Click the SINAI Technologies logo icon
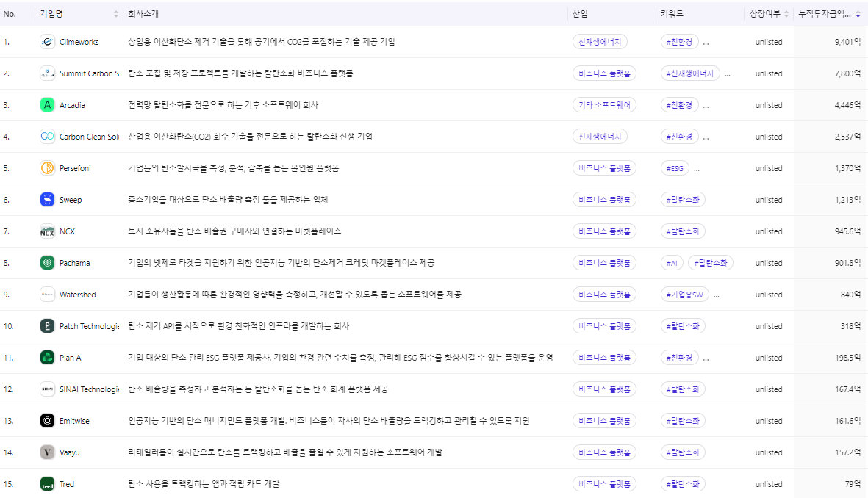This screenshot has height=498, width=868. (48, 389)
